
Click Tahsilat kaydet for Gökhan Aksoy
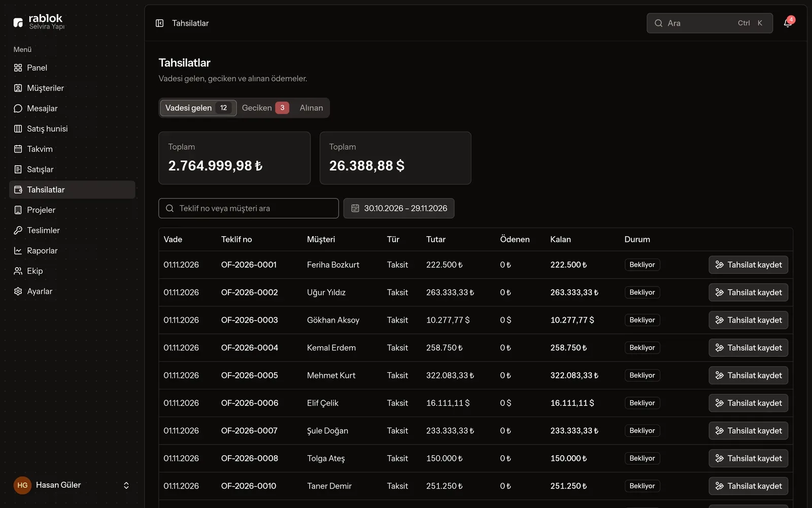tap(749, 320)
